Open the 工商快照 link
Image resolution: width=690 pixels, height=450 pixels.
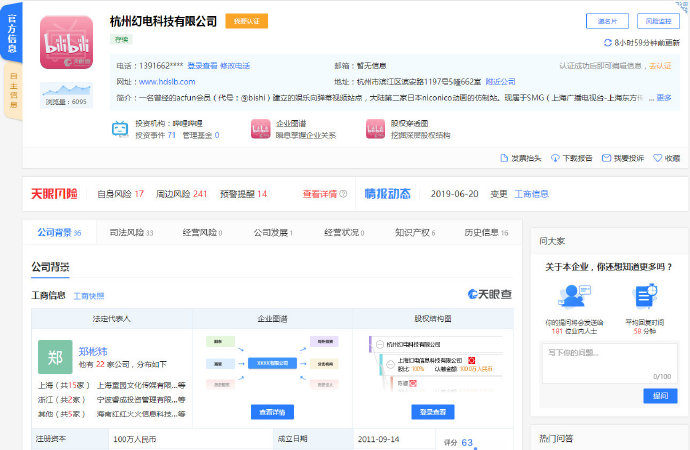88,296
